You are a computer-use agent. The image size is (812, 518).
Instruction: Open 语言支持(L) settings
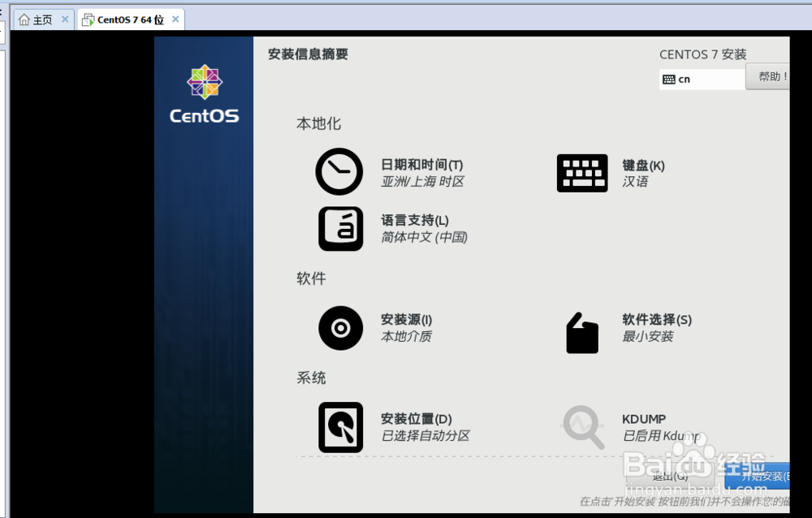[415, 220]
